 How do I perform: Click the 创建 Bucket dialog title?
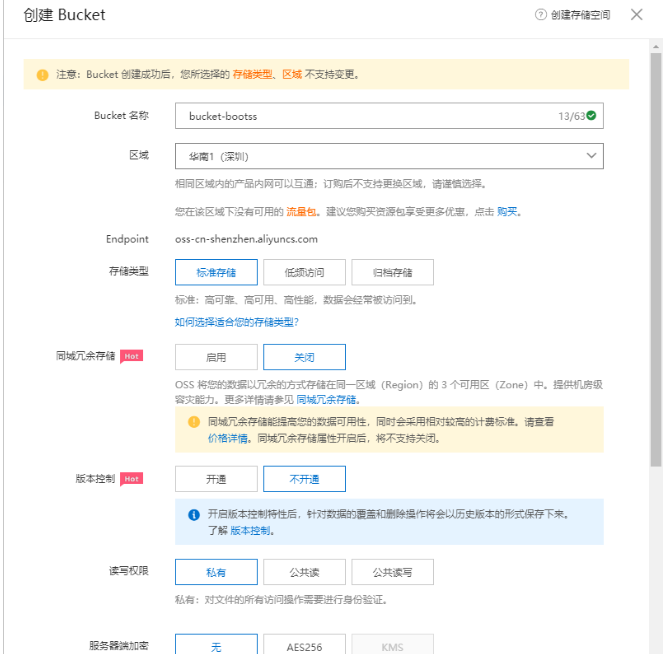[64, 15]
